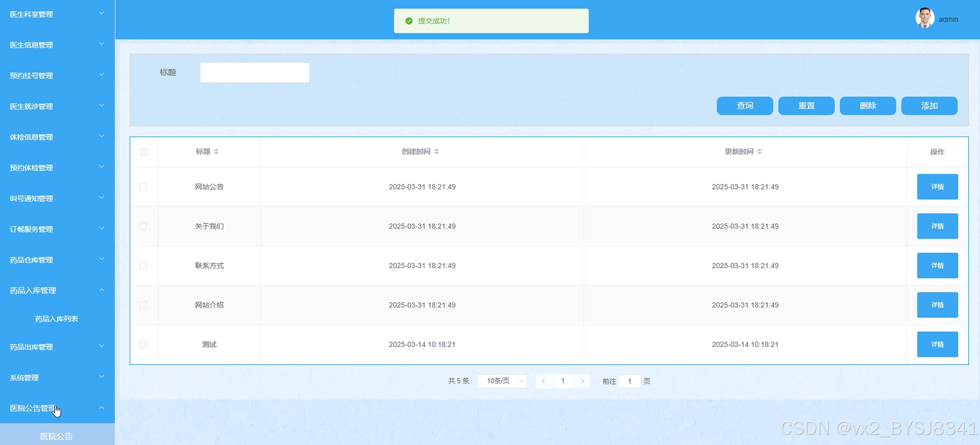Click the admin user avatar
Image resolution: width=980 pixels, height=445 pixels.
coord(924,18)
